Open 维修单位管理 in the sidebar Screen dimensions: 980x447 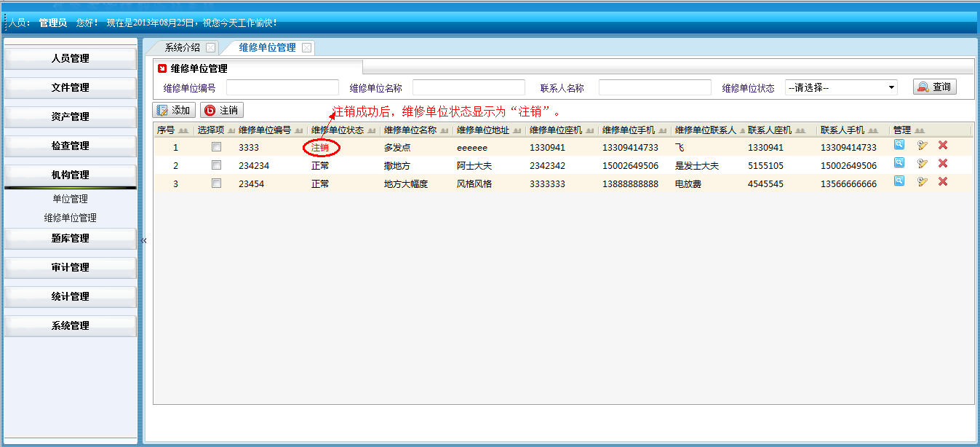point(70,218)
